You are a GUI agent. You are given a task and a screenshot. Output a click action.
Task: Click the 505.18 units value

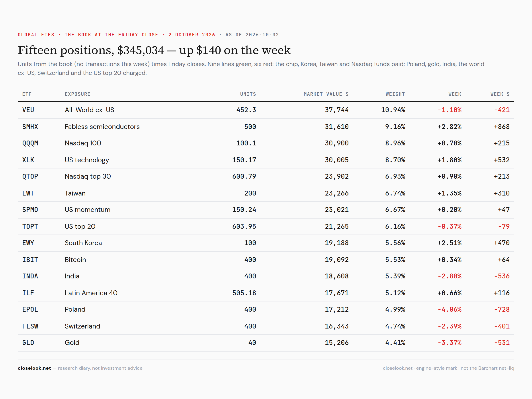click(x=244, y=293)
